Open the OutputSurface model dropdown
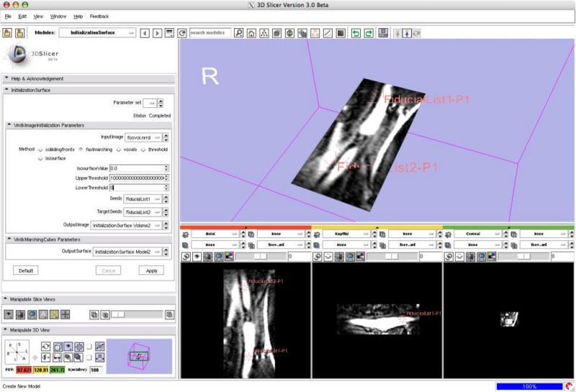Image resolution: width=576 pixels, height=392 pixels. pos(127,252)
